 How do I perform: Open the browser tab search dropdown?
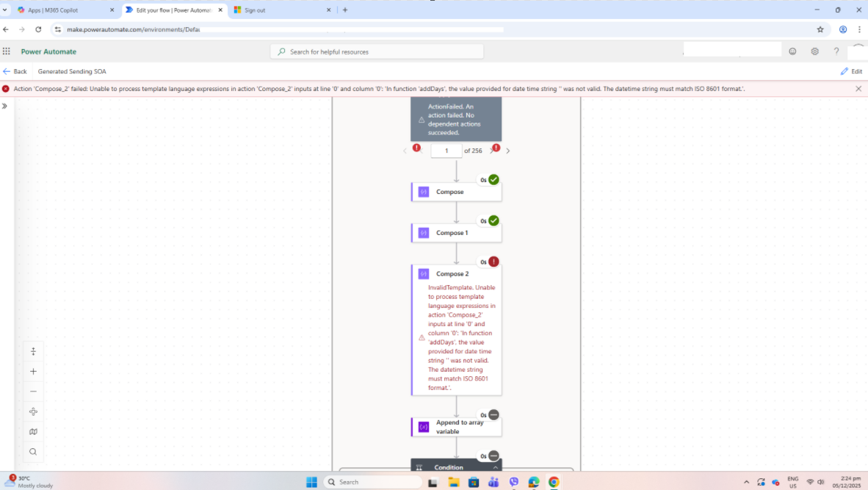5,10
